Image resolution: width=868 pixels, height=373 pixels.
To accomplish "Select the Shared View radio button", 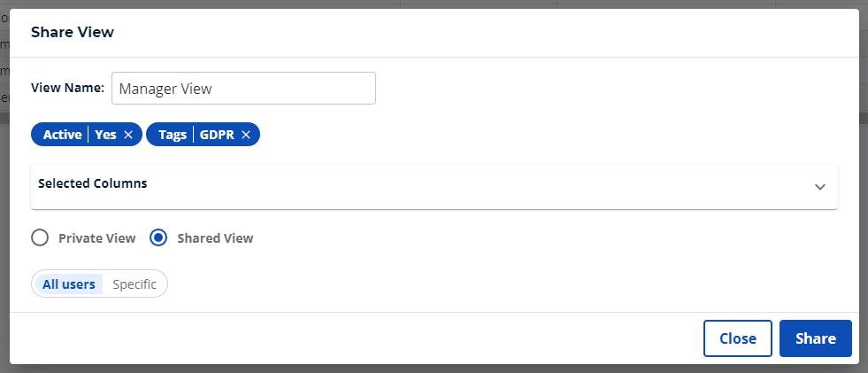I will point(158,237).
